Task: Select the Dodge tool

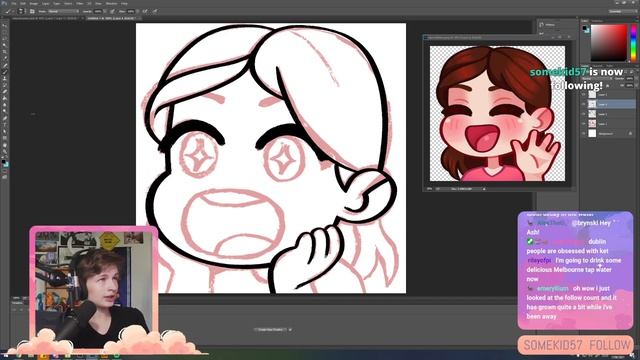Action: pos(5,111)
